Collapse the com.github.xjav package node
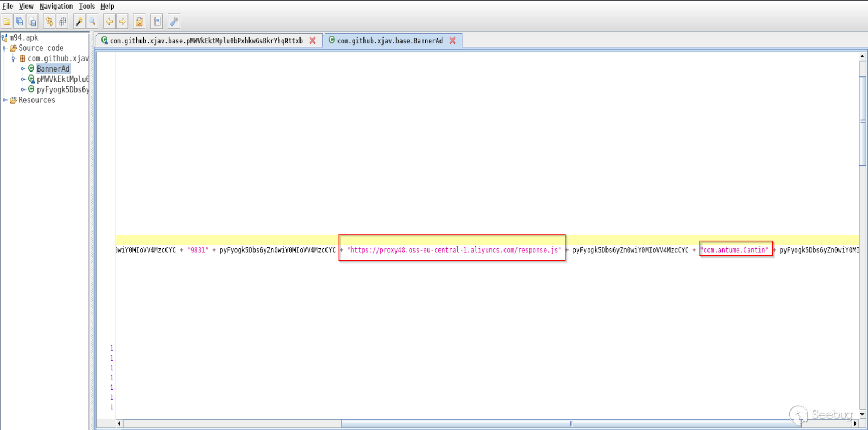The width and height of the screenshot is (868, 430). (14, 59)
